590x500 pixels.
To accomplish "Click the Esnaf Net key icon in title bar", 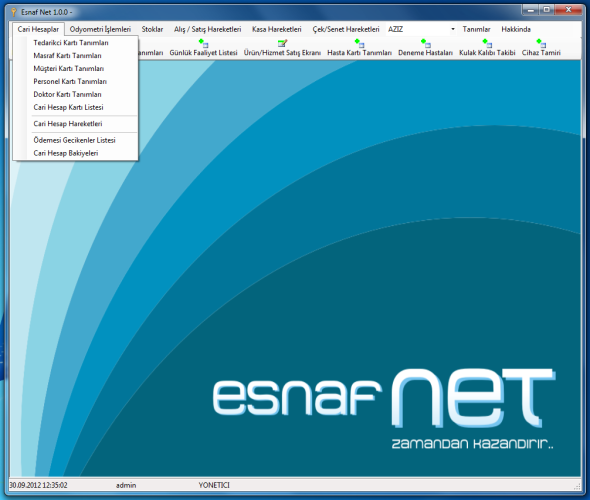I will click(x=14, y=12).
